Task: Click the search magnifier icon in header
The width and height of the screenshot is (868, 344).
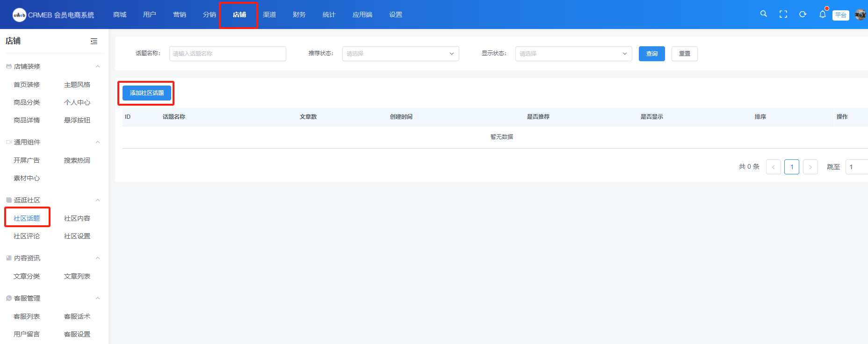Action: [763, 14]
